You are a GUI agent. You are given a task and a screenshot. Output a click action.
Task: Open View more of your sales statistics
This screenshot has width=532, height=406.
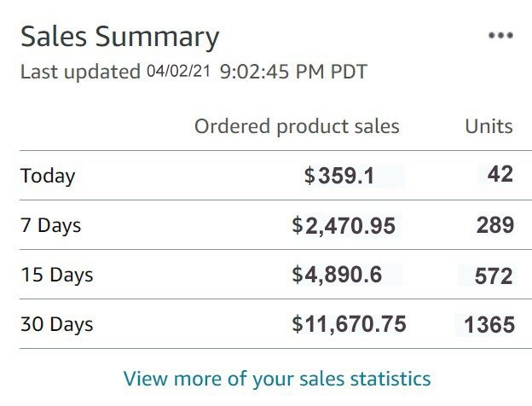277,379
